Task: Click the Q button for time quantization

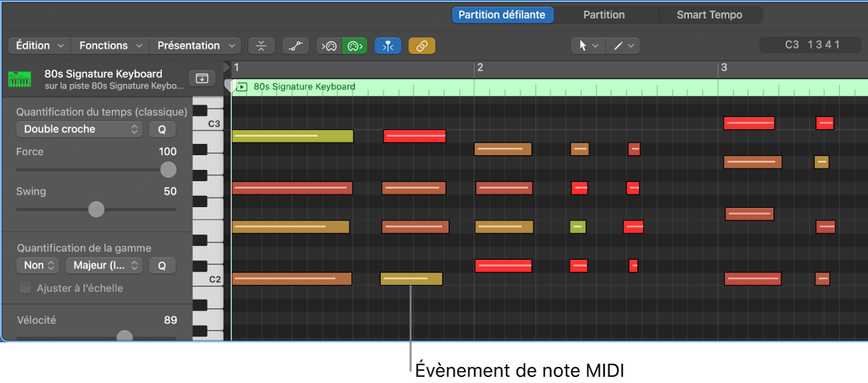Action: [x=162, y=129]
